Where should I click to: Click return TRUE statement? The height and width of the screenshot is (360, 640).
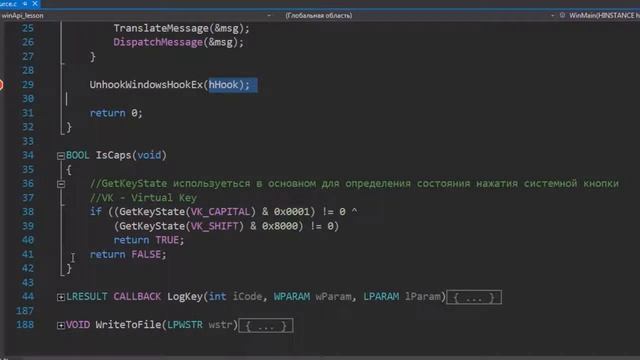149,240
